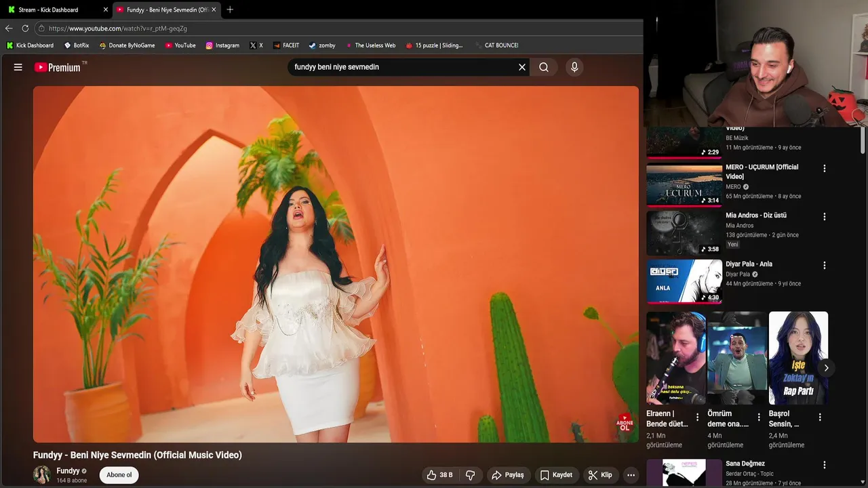Open BE Müzik channel name
Image resolution: width=868 pixels, height=488 pixels.
click(737, 138)
